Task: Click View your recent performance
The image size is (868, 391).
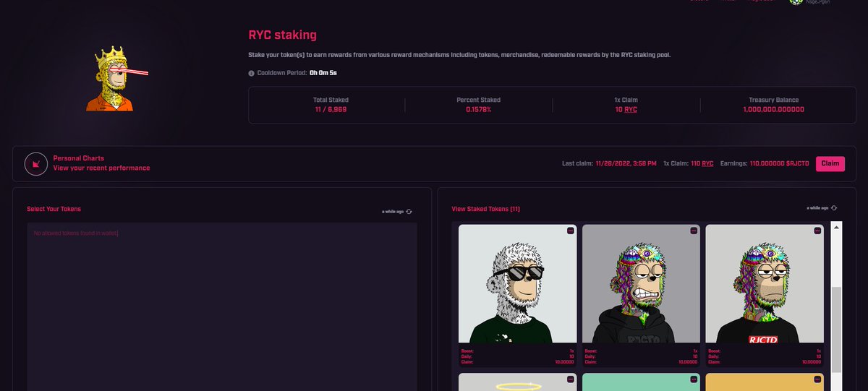Action: click(x=102, y=168)
